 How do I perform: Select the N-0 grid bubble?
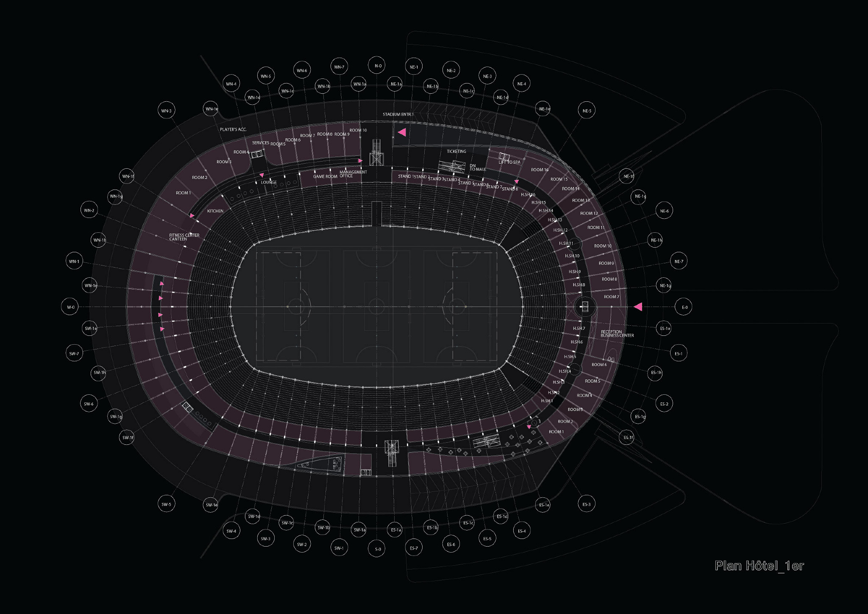pyautogui.click(x=377, y=66)
